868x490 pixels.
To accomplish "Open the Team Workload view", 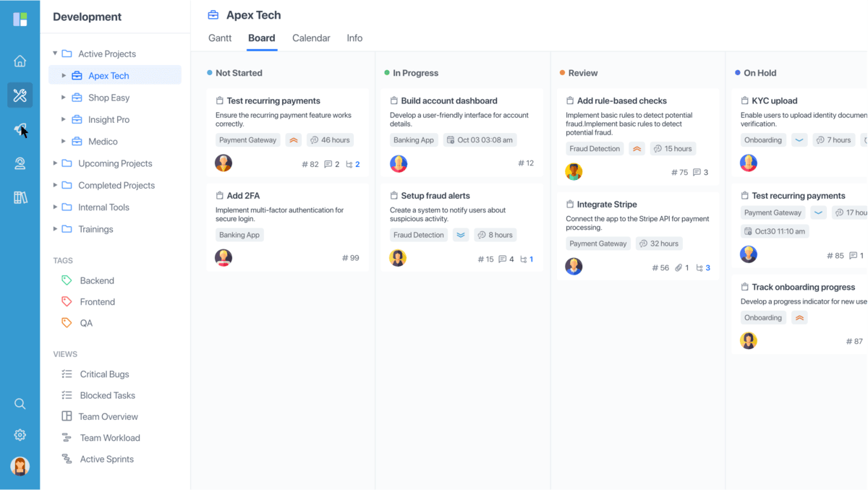I will (109, 438).
